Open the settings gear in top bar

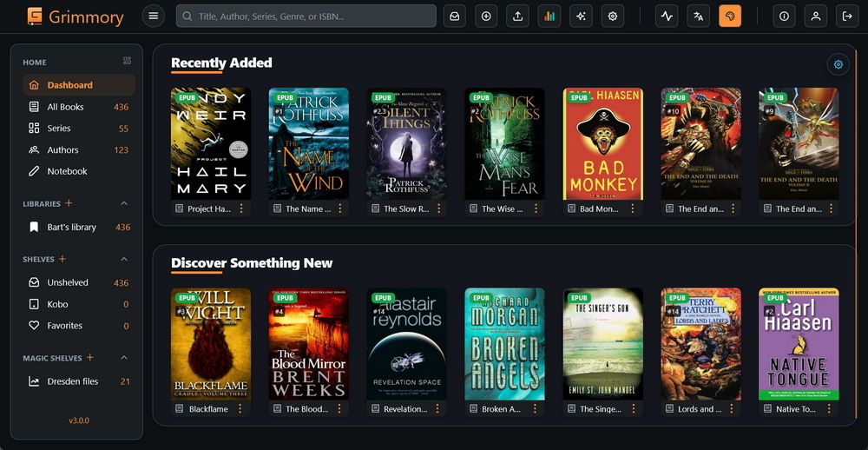pyautogui.click(x=612, y=16)
